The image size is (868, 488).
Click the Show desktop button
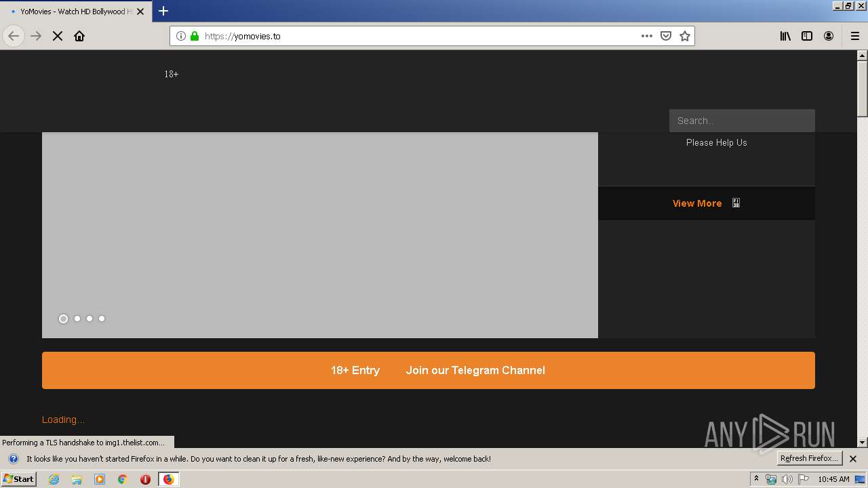click(x=861, y=479)
